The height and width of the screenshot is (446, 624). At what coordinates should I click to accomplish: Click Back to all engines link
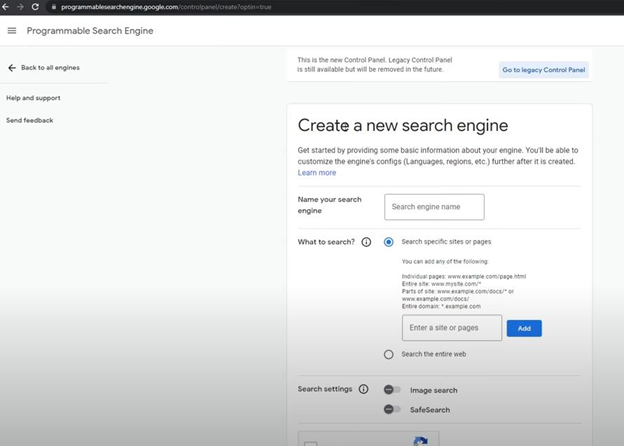pos(50,68)
